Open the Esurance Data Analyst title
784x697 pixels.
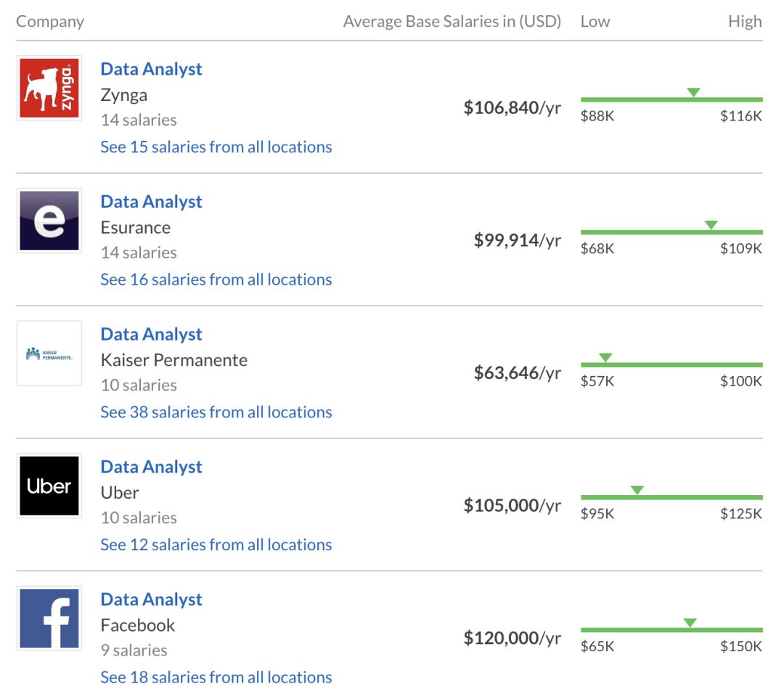tap(151, 202)
